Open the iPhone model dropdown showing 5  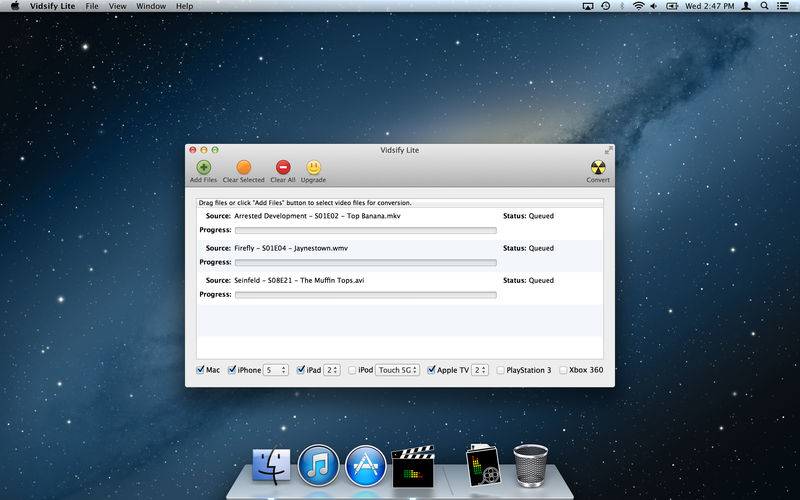tap(276, 370)
